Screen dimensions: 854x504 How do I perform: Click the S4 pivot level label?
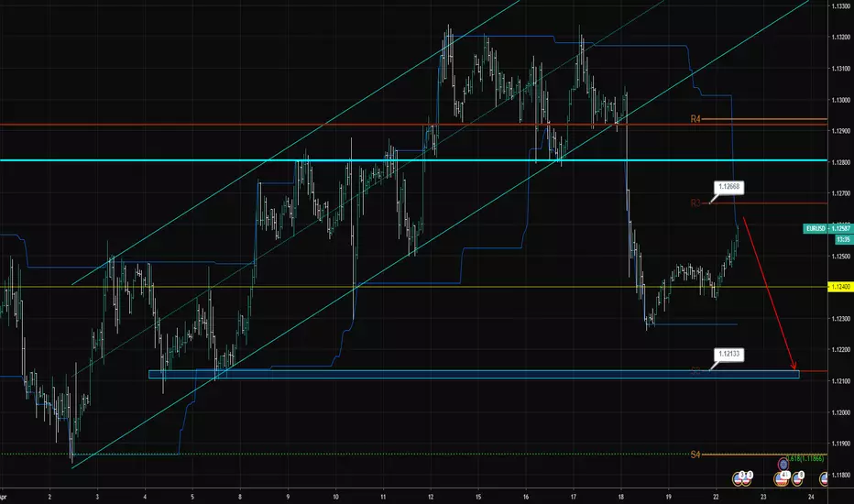(695, 455)
